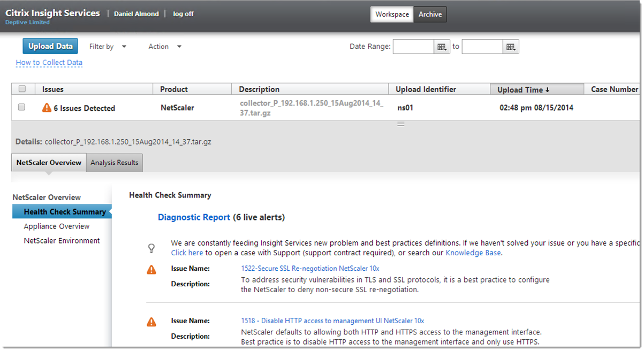Click the Upload Data button
Viewport: 644px width, 351px height.
[50, 46]
